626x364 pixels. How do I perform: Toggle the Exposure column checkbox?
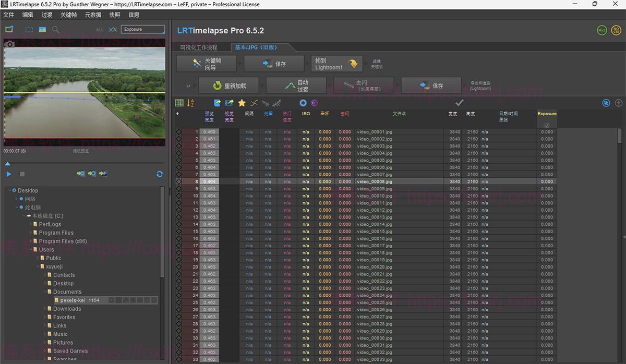(x=547, y=125)
